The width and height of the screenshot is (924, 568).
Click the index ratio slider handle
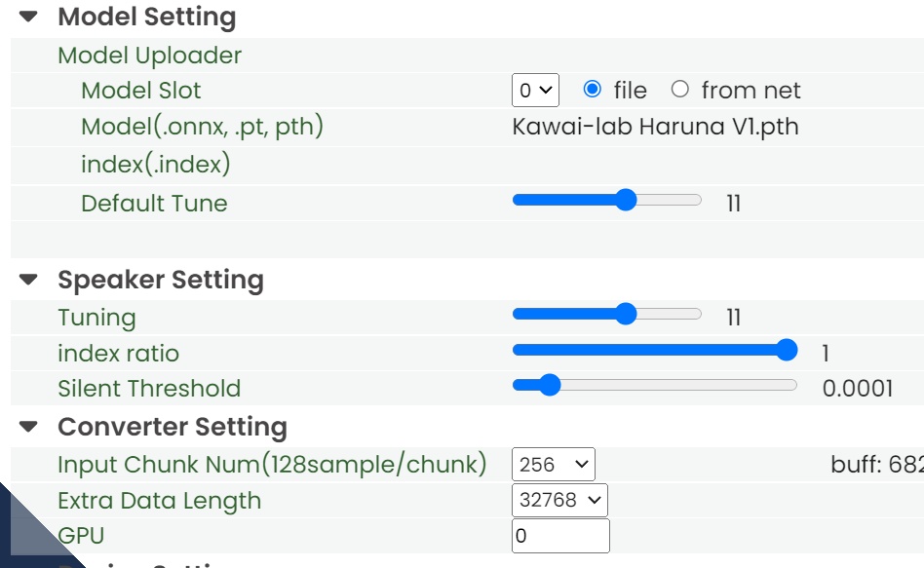(787, 351)
